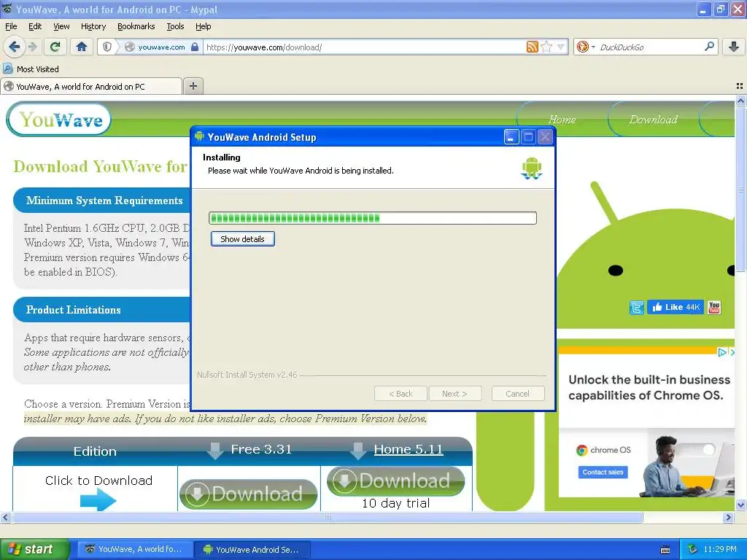Viewport: 747px width, 560px height.
Task: Open the Most Visited bookmarks folder
Action: pos(31,69)
